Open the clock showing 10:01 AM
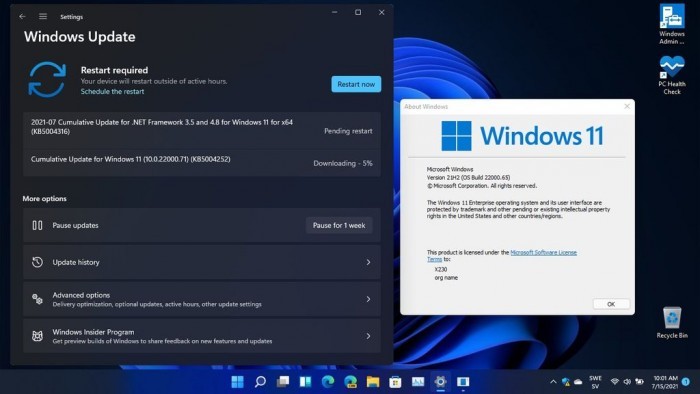This screenshot has width=700, height=394. [x=665, y=382]
